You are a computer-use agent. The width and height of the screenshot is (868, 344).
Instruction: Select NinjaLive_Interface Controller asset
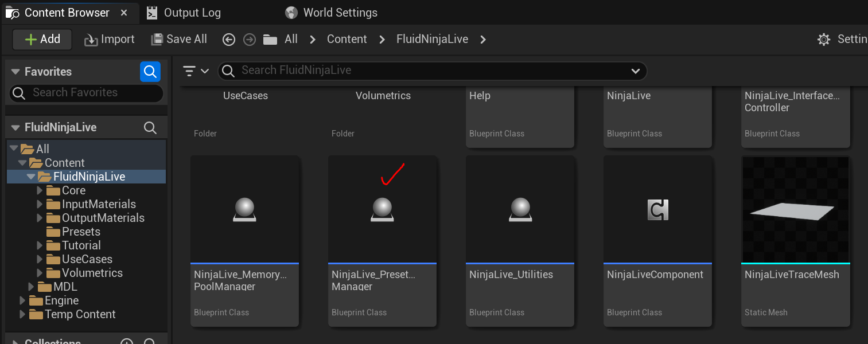pyautogui.click(x=796, y=116)
